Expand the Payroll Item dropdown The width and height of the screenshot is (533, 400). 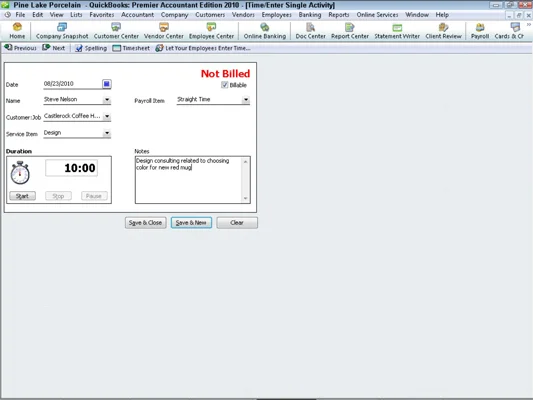point(246,100)
